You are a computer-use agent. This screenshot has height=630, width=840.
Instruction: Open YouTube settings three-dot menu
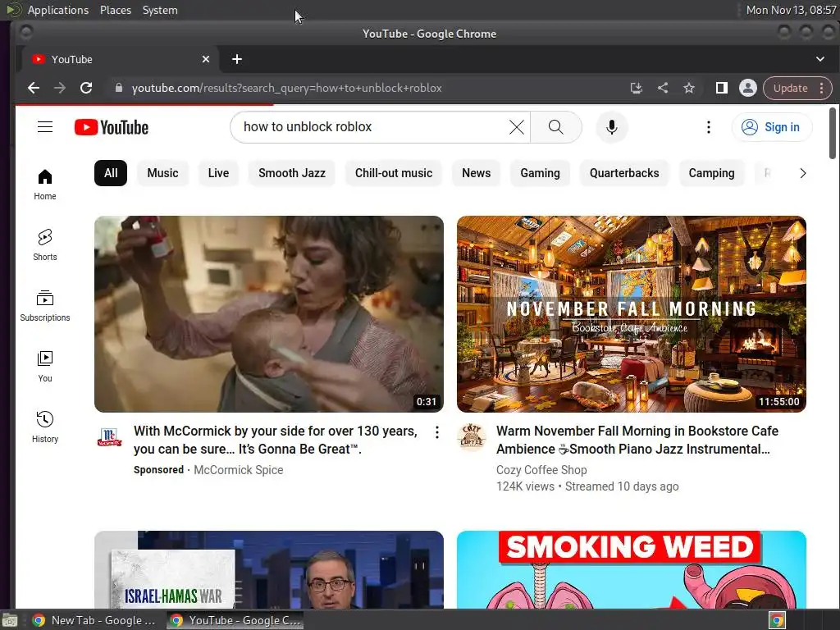click(x=708, y=127)
